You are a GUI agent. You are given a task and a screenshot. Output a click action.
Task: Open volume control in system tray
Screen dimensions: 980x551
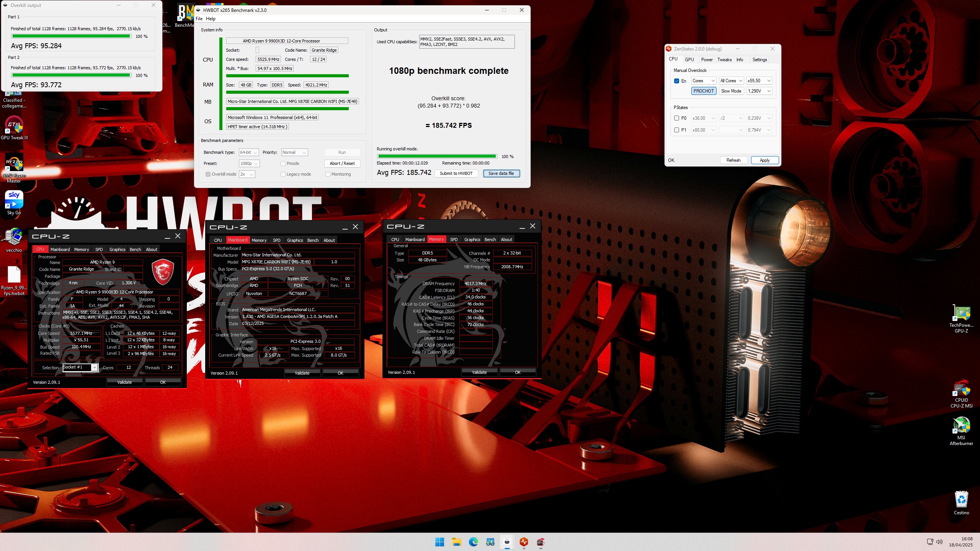point(939,542)
